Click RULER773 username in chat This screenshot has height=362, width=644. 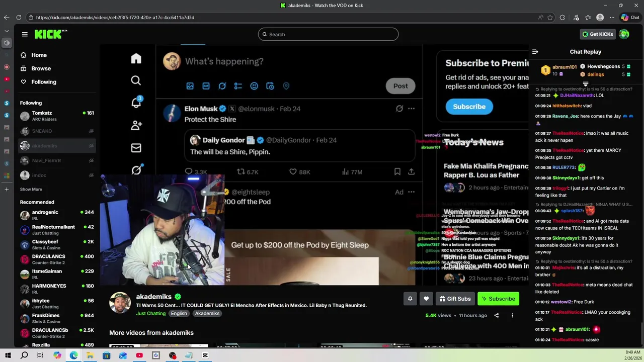[x=563, y=167]
